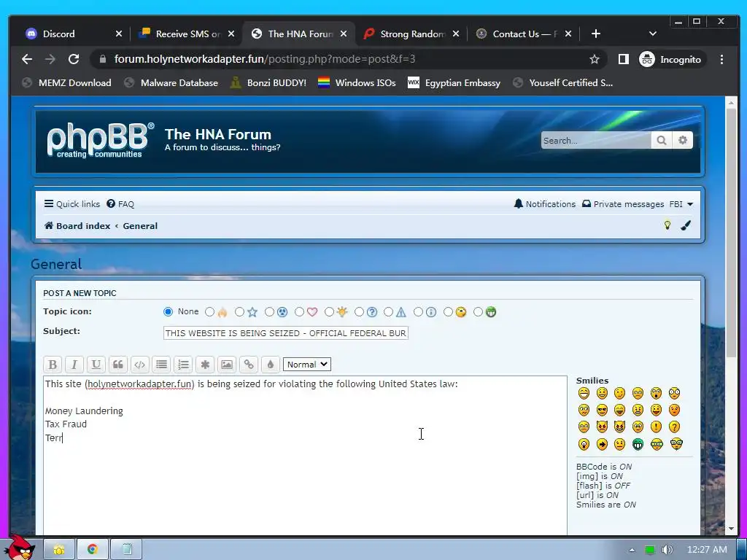Insert the question mark smiley
Viewport: 747px width, 560px height.
tap(675, 427)
